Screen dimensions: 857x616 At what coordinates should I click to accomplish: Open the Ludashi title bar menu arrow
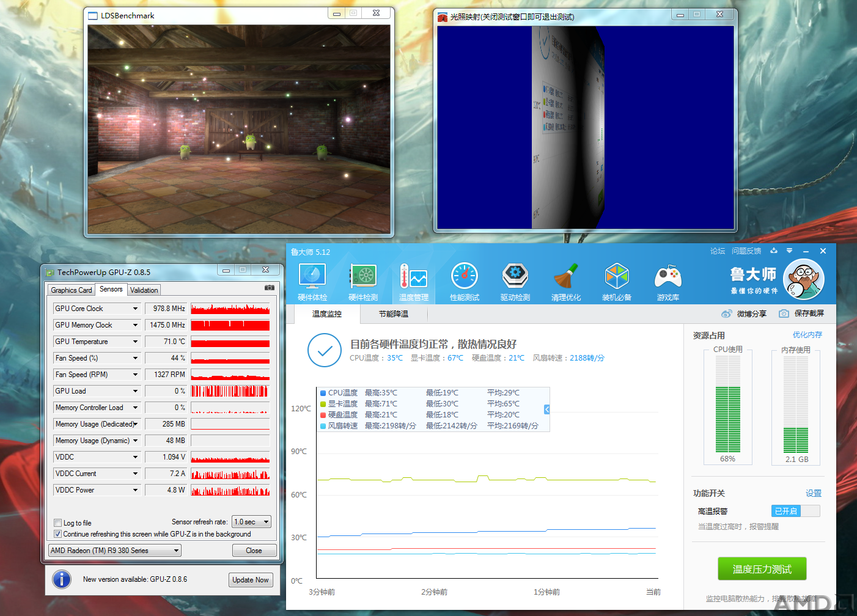click(789, 251)
